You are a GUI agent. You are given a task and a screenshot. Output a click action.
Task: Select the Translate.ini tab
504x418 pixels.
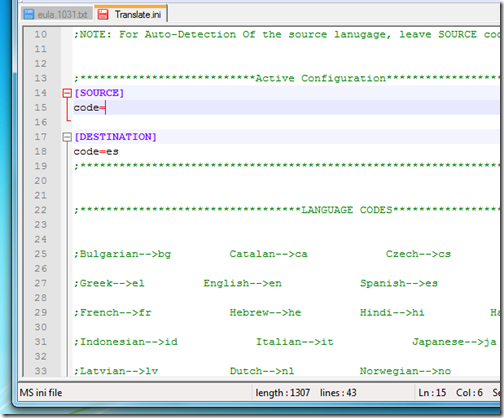(131, 14)
